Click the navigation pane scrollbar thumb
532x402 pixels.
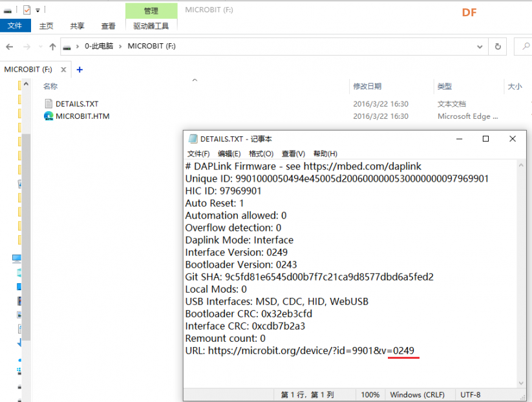coord(26,237)
